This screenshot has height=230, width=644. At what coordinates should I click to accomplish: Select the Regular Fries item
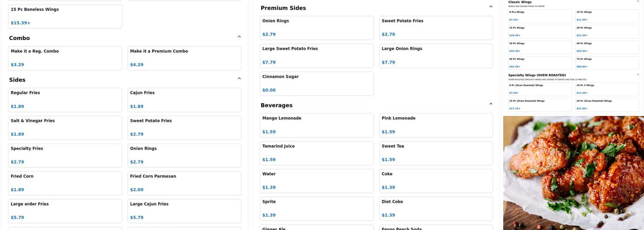65,100
